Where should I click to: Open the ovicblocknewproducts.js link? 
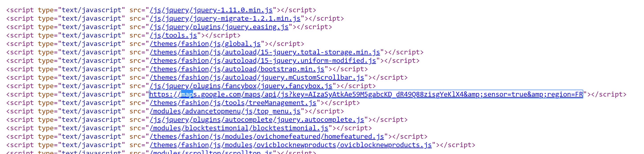(291, 145)
